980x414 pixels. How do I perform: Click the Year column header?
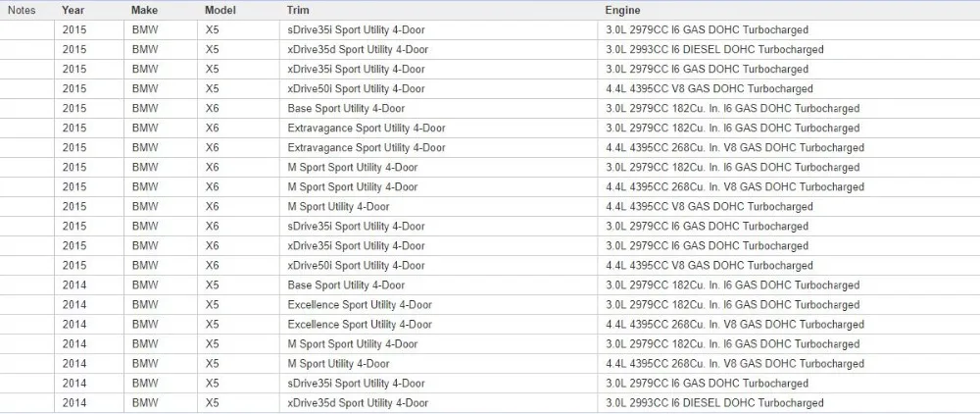(73, 10)
